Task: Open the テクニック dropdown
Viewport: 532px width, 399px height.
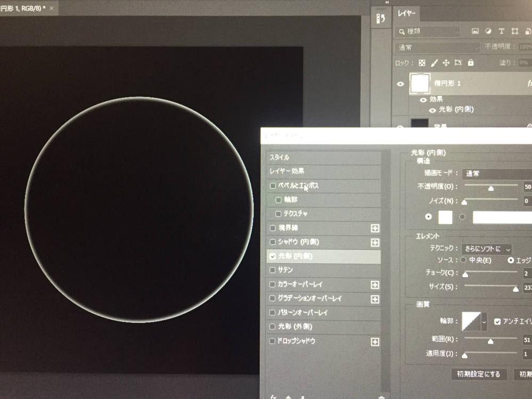Action: point(487,249)
